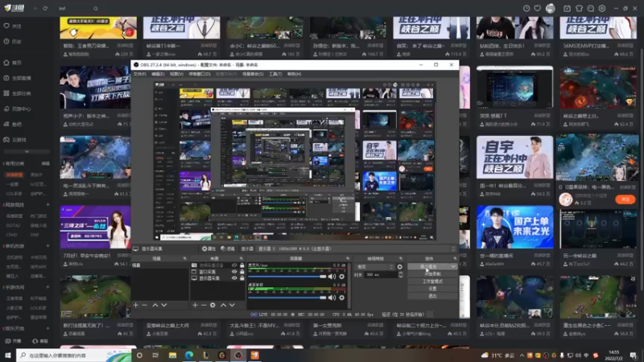Open the shirt skin icon in the Huya title bar
This screenshot has width=644, height=362.
(579, 8)
